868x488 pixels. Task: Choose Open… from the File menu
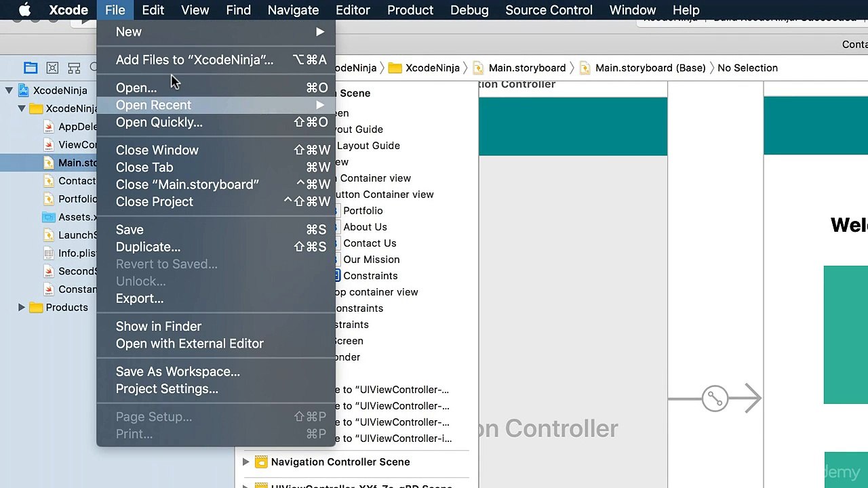coord(216,87)
